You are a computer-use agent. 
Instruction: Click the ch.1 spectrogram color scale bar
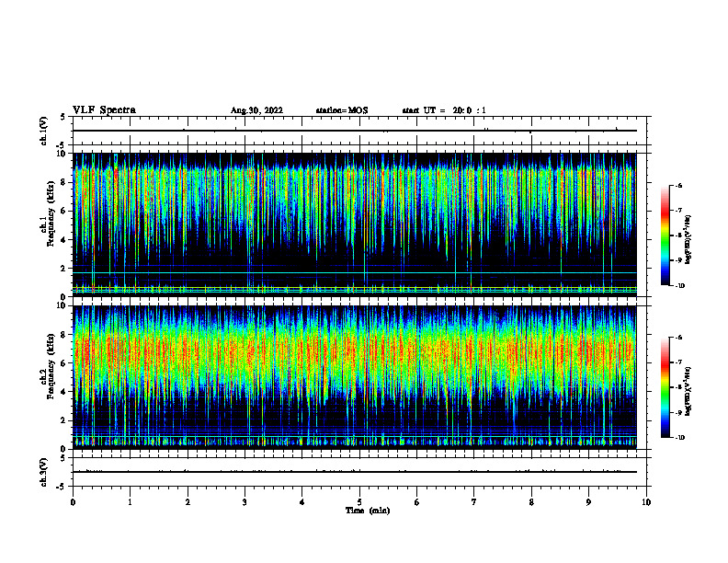(665, 236)
